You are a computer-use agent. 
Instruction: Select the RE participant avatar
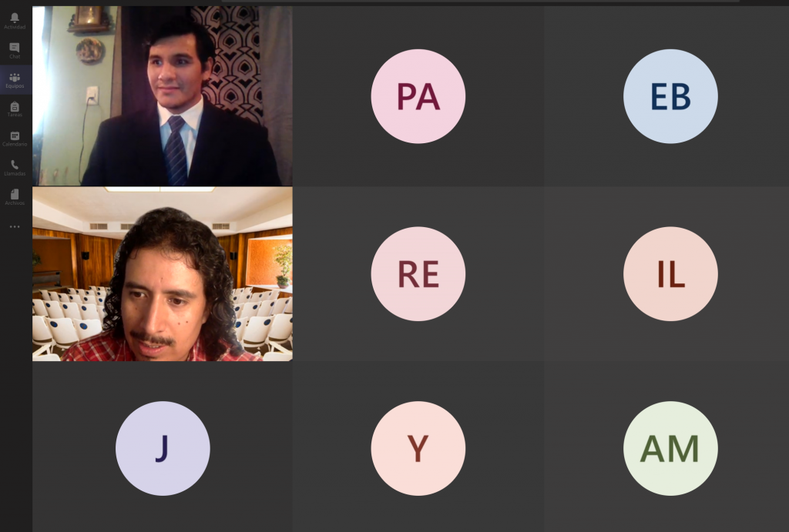pyautogui.click(x=418, y=273)
